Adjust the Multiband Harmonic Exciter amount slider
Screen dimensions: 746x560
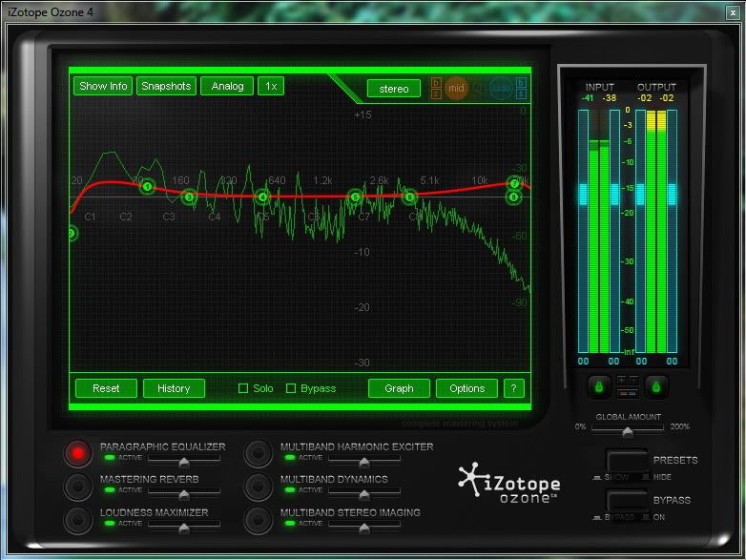364,463
